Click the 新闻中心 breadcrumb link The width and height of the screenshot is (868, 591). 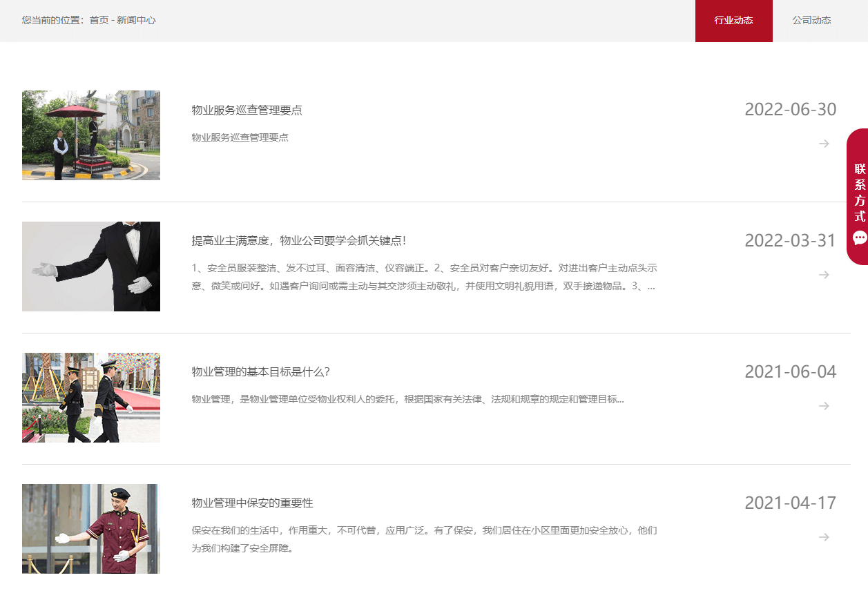[x=136, y=21]
